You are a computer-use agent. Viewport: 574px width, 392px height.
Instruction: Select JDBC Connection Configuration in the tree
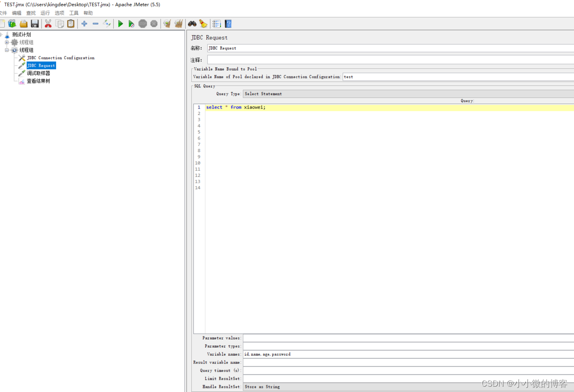point(61,58)
